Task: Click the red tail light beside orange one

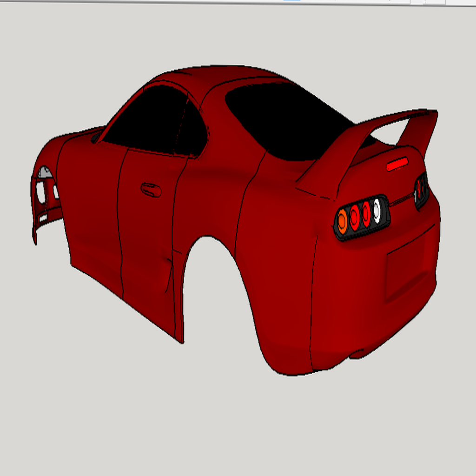Action: click(355, 217)
